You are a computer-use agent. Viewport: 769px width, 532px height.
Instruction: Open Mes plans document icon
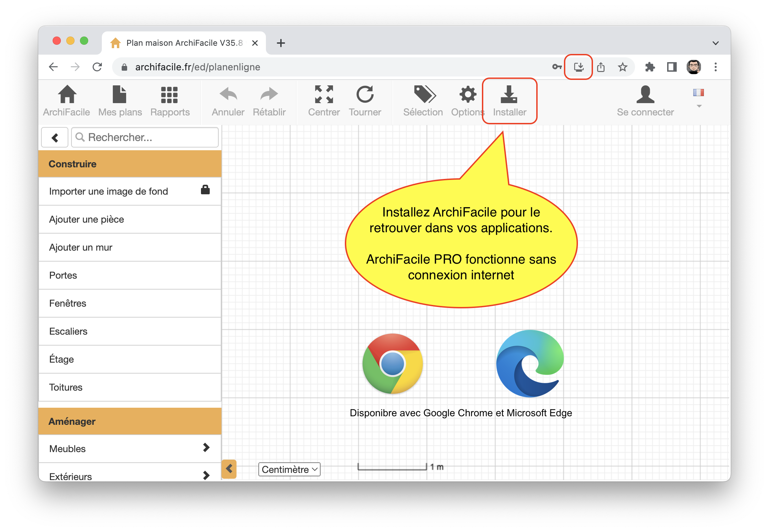click(120, 95)
